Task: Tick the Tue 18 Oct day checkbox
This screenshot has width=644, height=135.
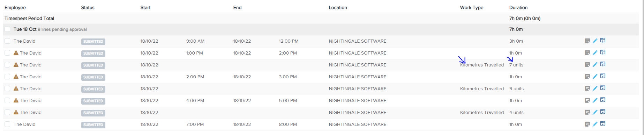Action: (x=7, y=29)
